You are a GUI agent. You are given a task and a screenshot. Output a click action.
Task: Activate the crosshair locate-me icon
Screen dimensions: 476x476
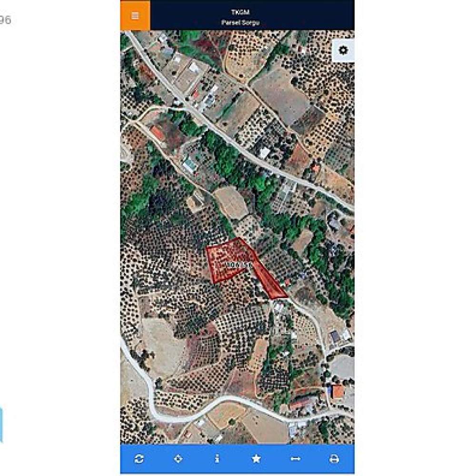178,458
